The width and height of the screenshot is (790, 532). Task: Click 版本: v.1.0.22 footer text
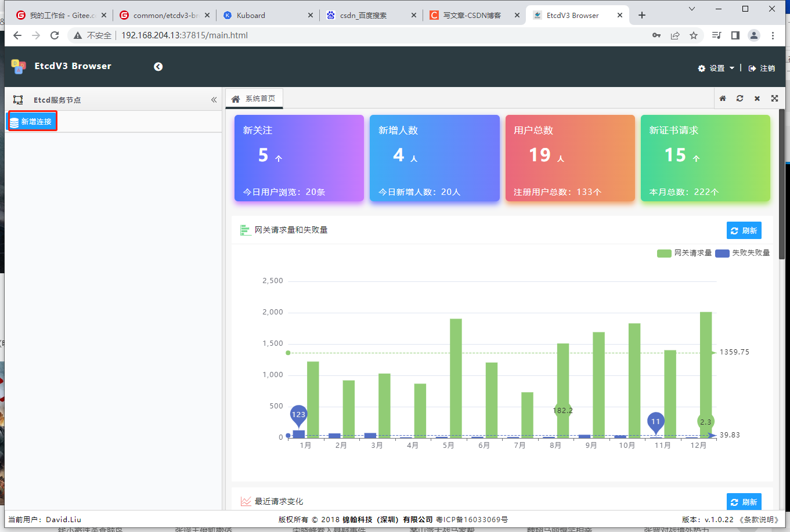[708, 519]
